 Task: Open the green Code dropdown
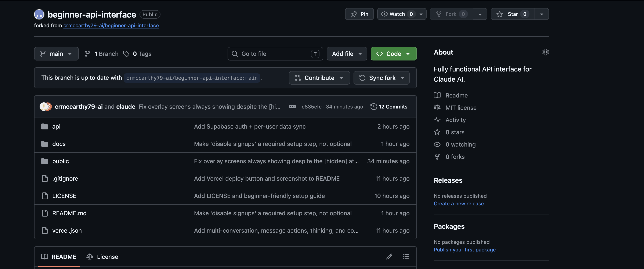coord(393,54)
